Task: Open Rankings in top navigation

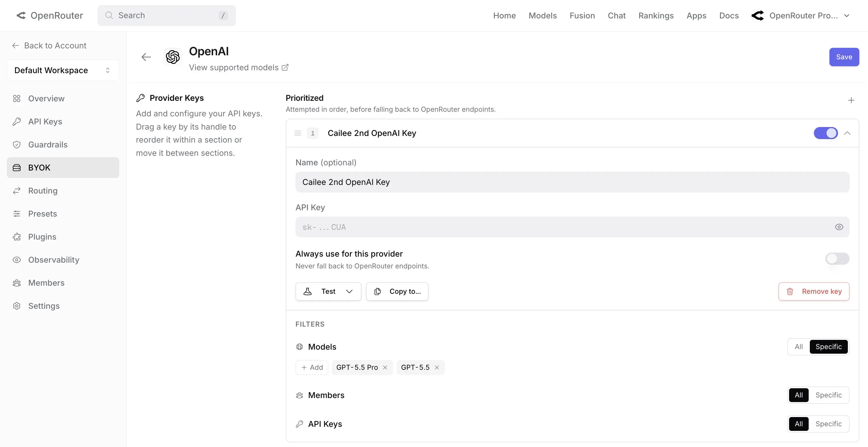Action: pos(656,16)
